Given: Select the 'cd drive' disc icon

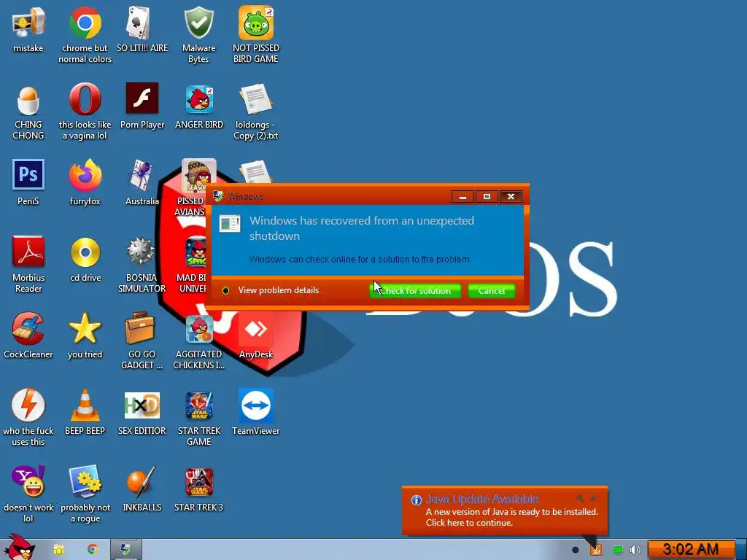Looking at the screenshot, I should pyautogui.click(x=85, y=252).
